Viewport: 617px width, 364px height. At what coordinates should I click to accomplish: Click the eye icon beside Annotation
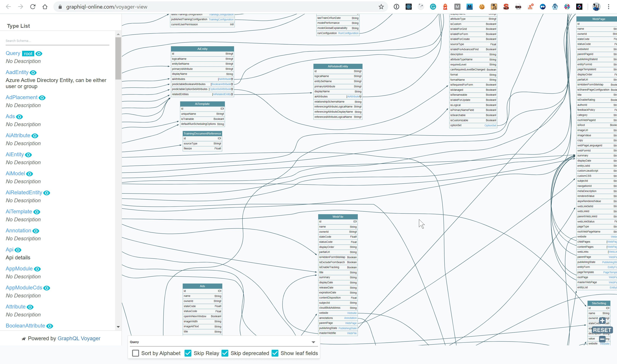[36, 231]
